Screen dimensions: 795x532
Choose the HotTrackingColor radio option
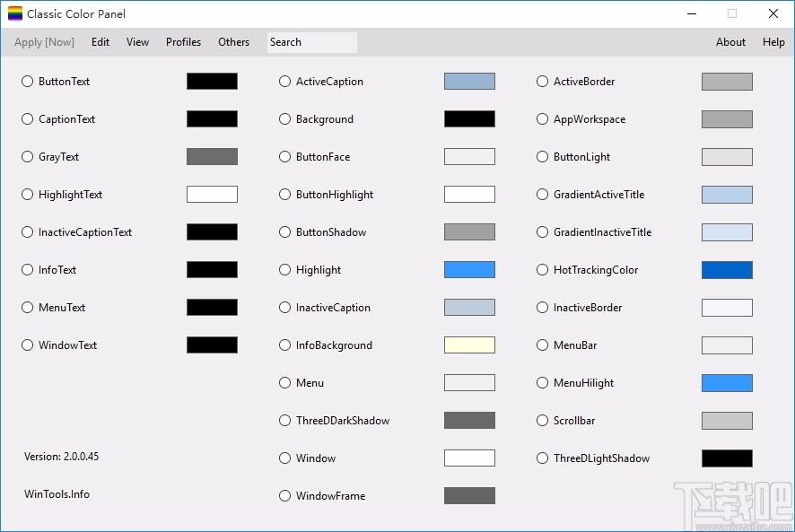click(x=543, y=270)
